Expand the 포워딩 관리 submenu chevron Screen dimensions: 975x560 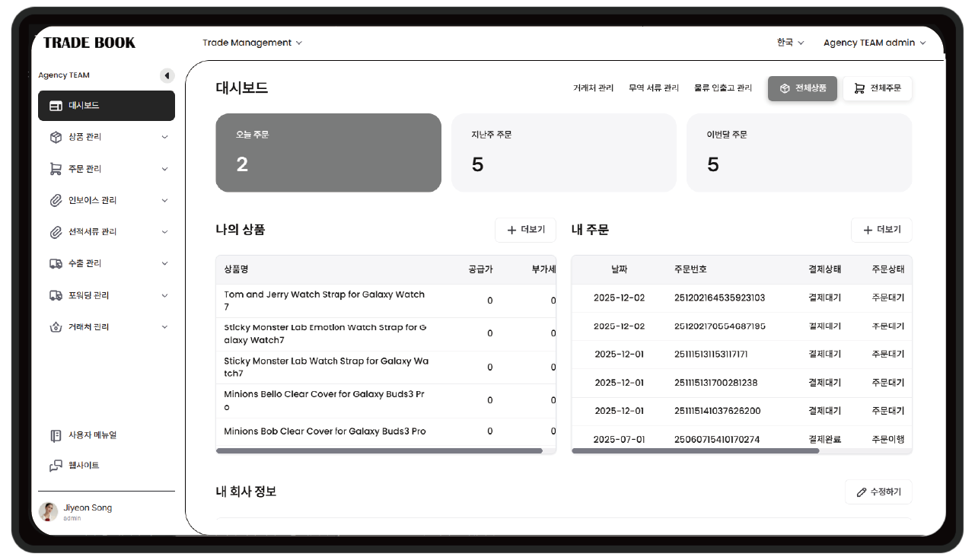click(x=165, y=295)
